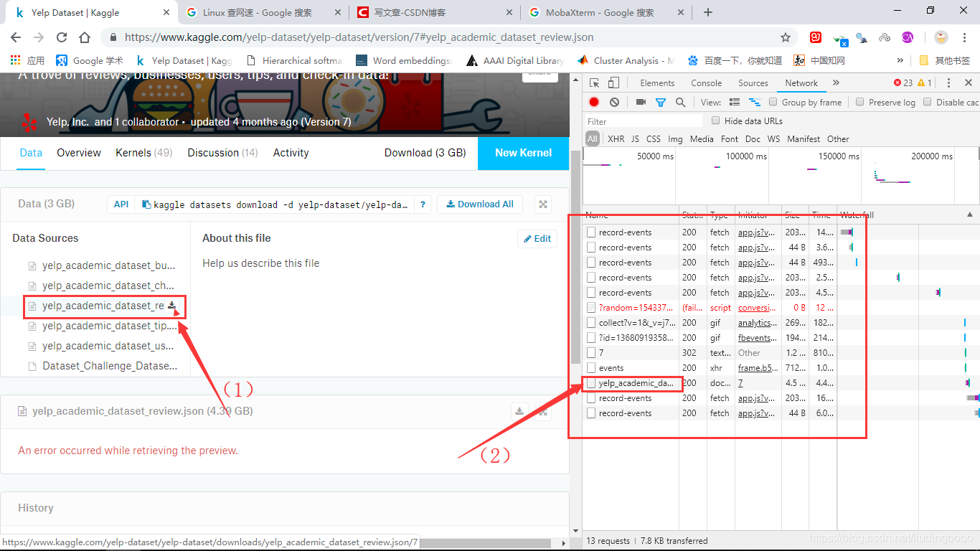980x551 pixels.
Task: Click the yellow warning count indicator
Action: pos(925,83)
